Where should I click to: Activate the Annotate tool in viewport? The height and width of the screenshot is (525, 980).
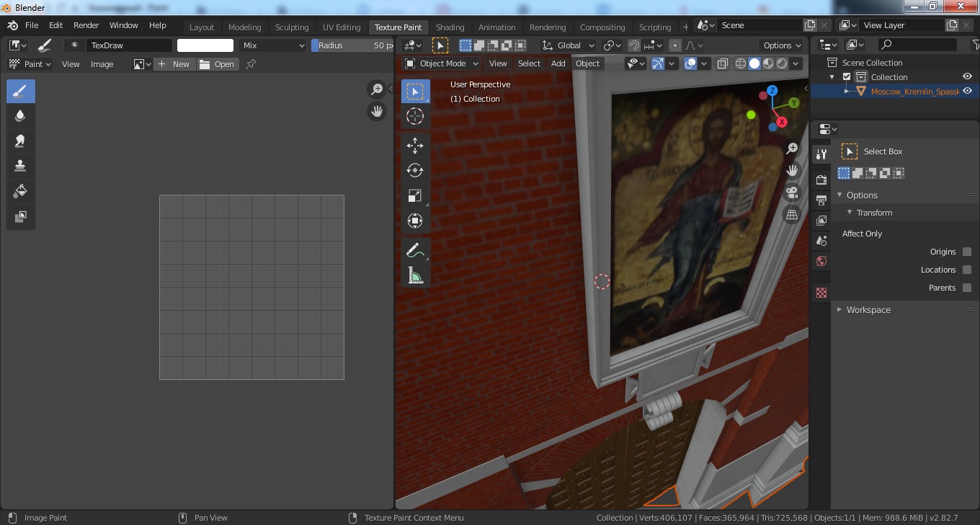(415, 250)
